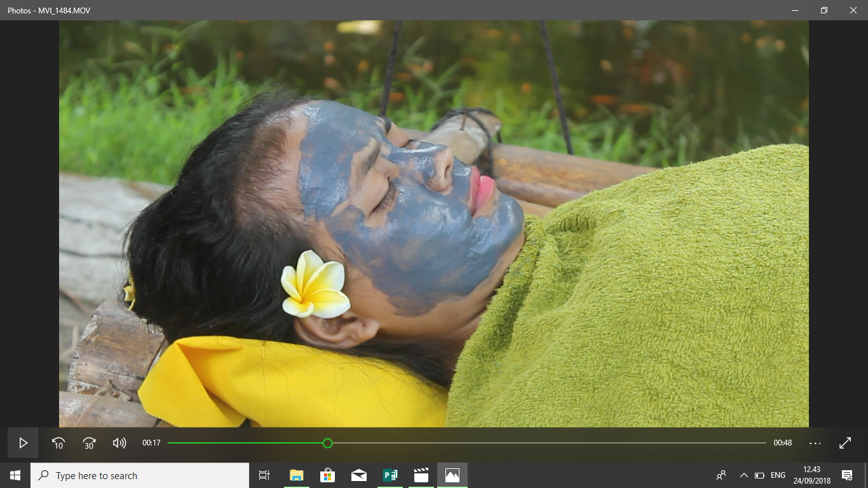Toggle Task View on the taskbar
Viewport: 868px width, 488px height.
(264, 475)
